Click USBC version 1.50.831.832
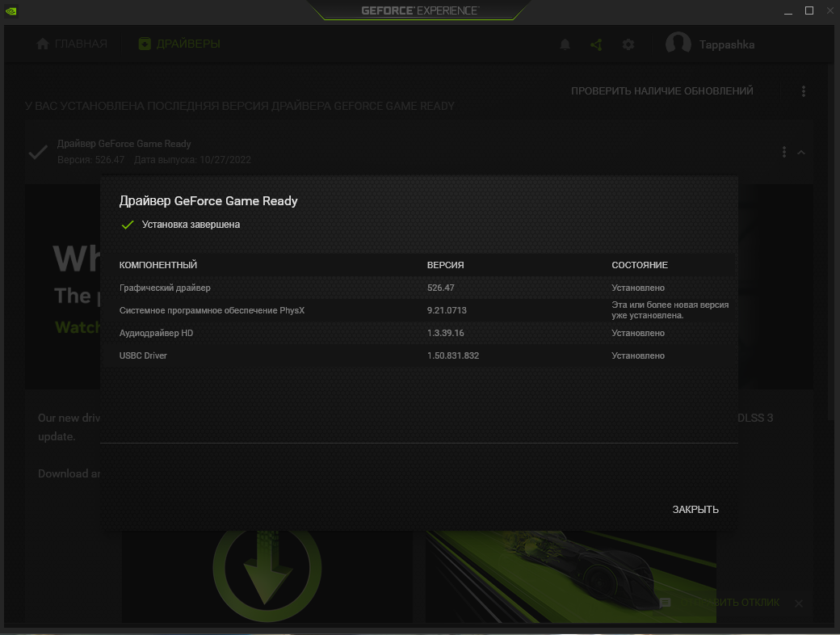The height and width of the screenshot is (635, 840). [452, 355]
